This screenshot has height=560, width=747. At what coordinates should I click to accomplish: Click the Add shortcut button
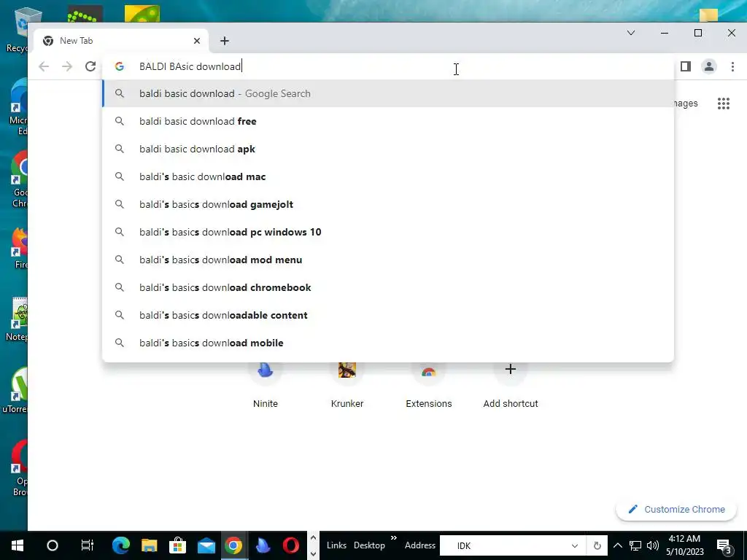click(510, 386)
